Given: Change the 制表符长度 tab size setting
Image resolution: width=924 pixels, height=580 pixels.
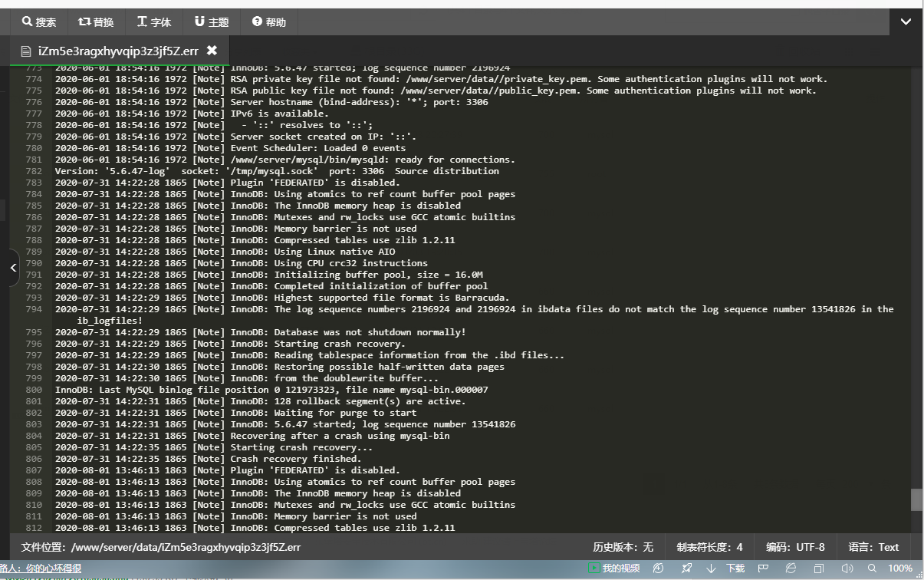Looking at the screenshot, I should 709,547.
